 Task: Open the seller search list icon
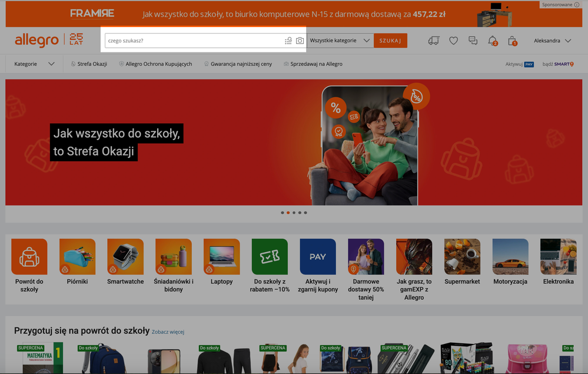[x=288, y=41]
